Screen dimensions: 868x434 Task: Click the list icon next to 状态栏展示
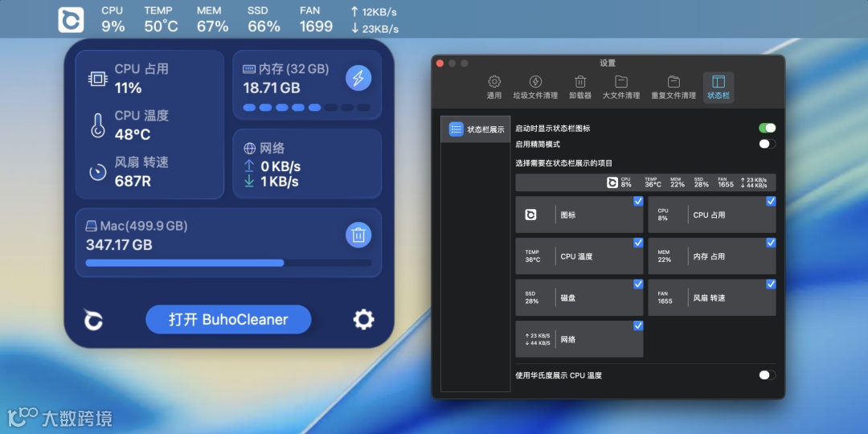[x=457, y=129]
